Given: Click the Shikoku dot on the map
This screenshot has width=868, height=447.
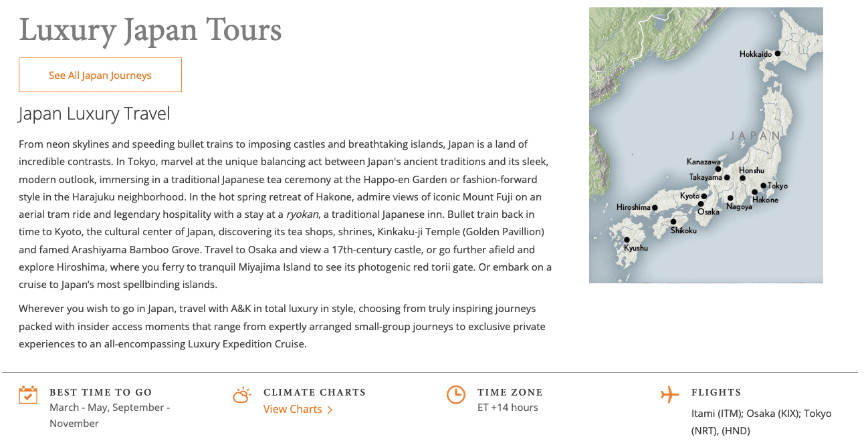Looking at the screenshot, I should pyautogui.click(x=673, y=222).
